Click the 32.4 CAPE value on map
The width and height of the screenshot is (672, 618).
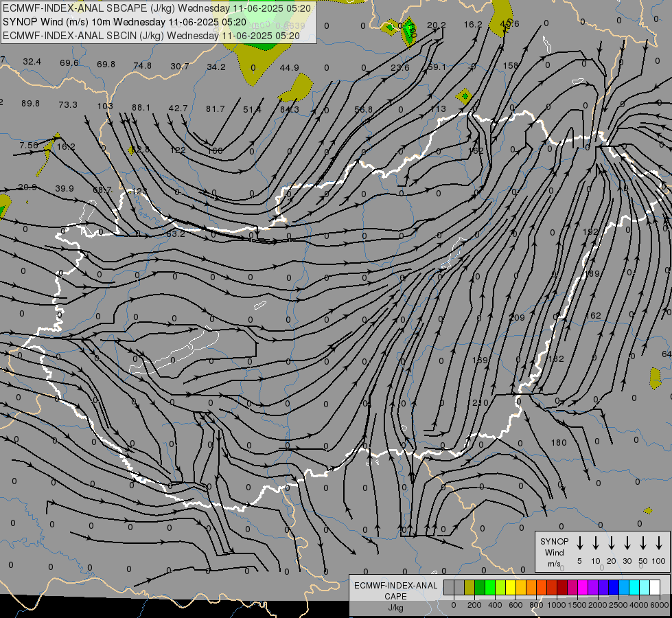coord(32,62)
